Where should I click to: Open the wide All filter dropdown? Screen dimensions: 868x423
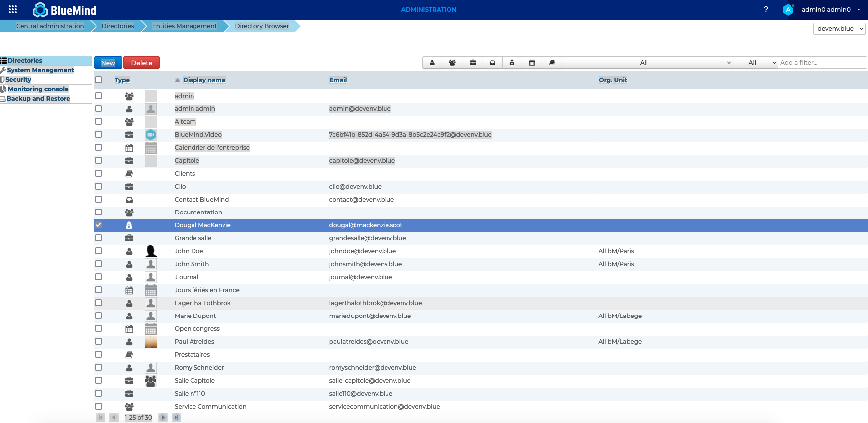tap(647, 63)
